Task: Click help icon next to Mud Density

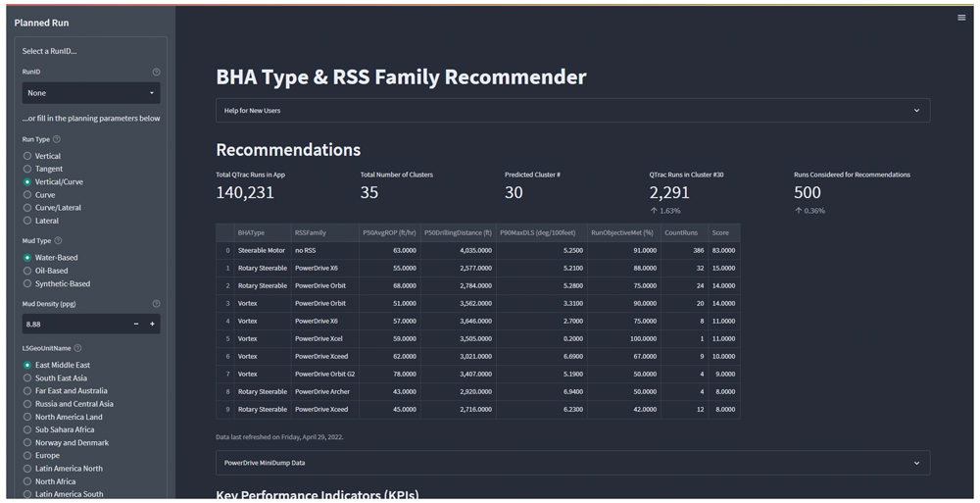Action: tap(156, 304)
